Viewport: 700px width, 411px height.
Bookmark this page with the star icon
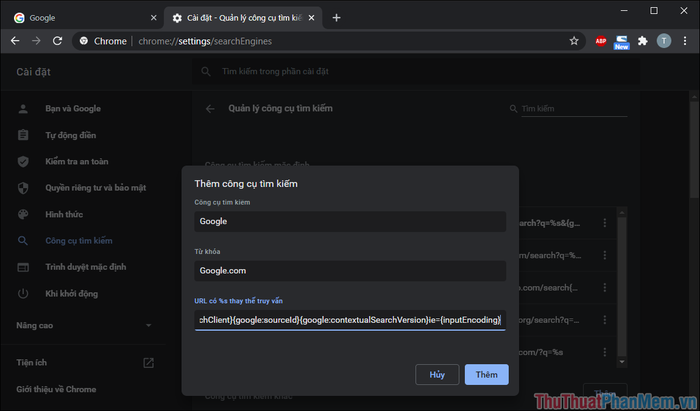pyautogui.click(x=574, y=41)
